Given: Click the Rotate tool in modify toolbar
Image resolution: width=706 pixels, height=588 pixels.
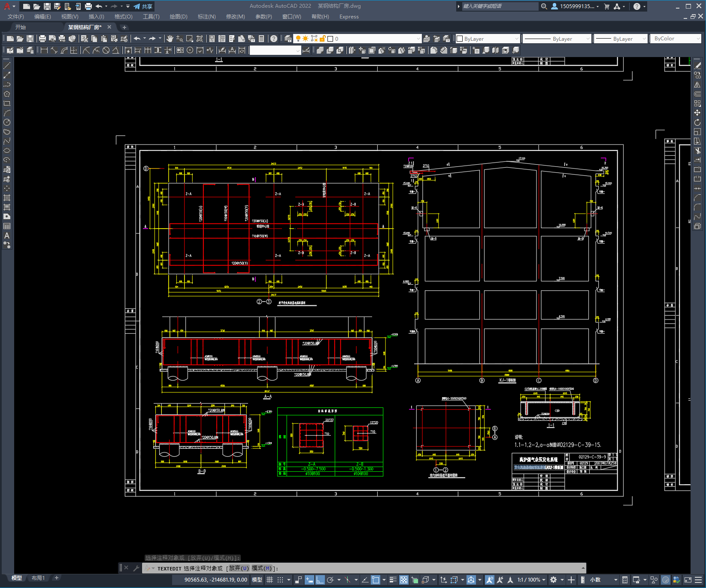Looking at the screenshot, I should coord(697,122).
